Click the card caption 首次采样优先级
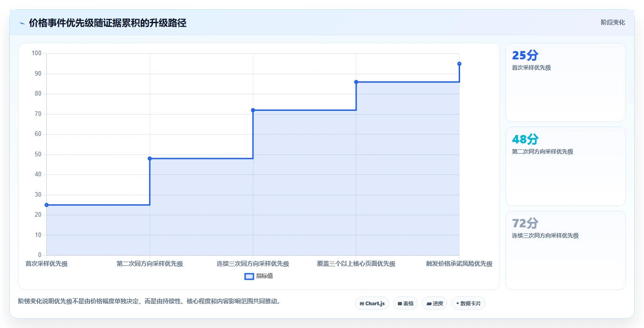Image resolution: width=644 pixels, height=328 pixels. tap(531, 68)
